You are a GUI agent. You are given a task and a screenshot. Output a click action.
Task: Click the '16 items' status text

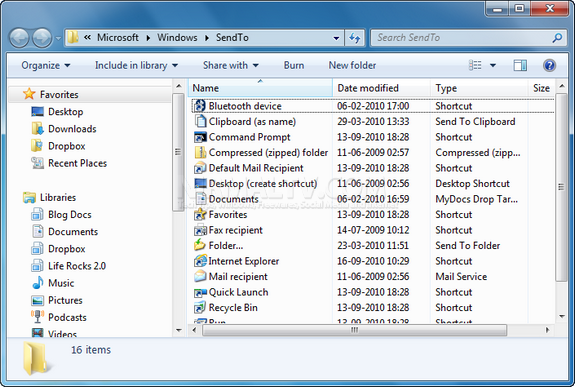point(91,350)
